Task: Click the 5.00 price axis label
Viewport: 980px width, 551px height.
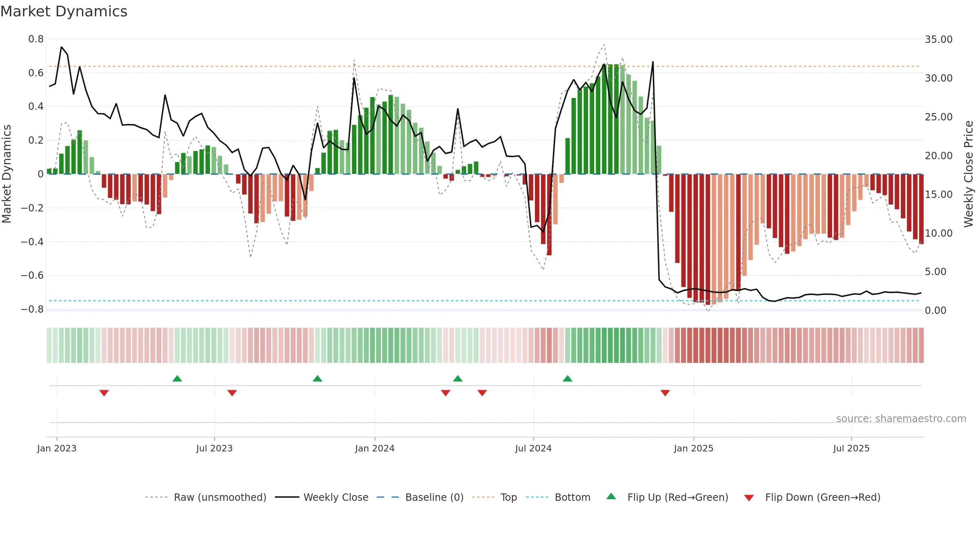Action: point(935,271)
